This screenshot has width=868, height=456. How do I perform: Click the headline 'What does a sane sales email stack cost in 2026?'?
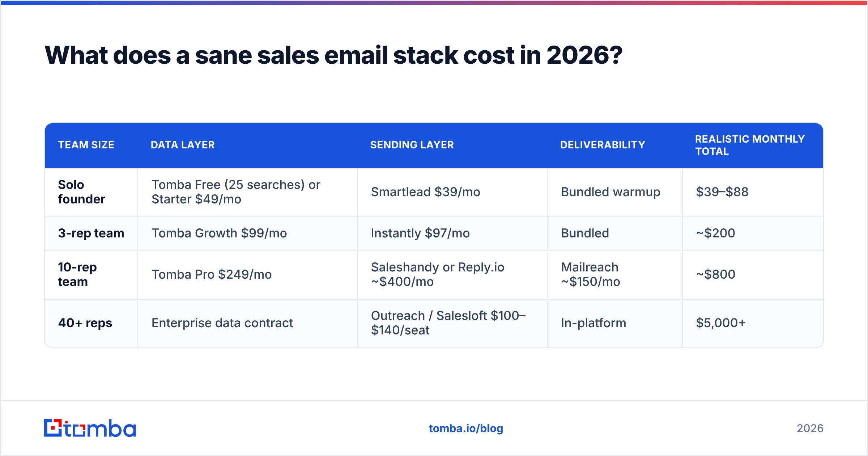tap(333, 55)
